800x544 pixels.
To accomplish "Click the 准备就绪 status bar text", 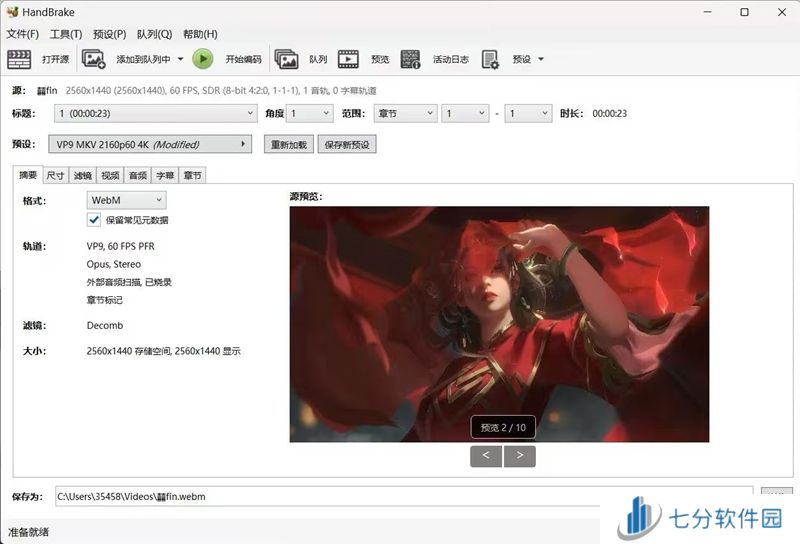I will [x=29, y=532].
